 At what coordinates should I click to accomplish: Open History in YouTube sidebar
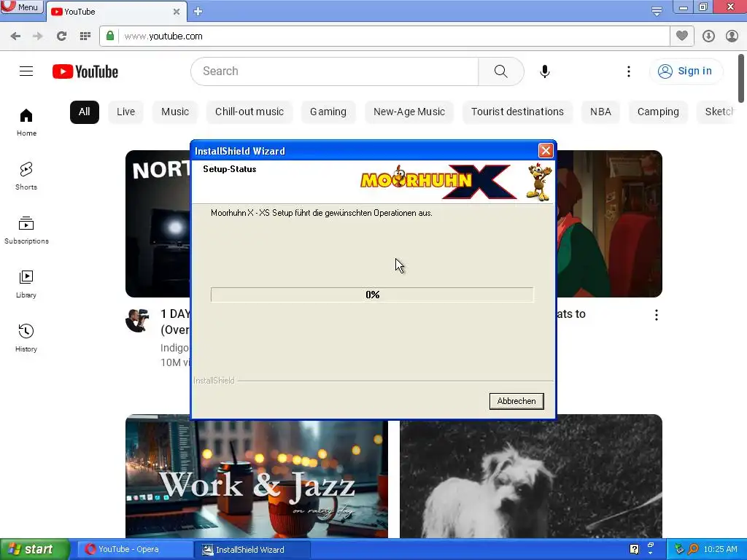pos(26,338)
